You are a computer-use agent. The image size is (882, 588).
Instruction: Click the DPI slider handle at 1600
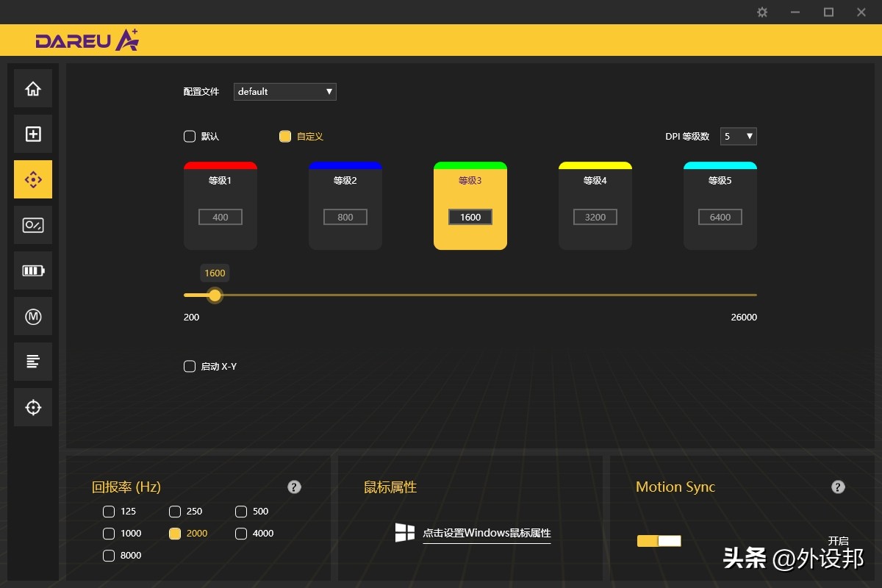tap(215, 295)
